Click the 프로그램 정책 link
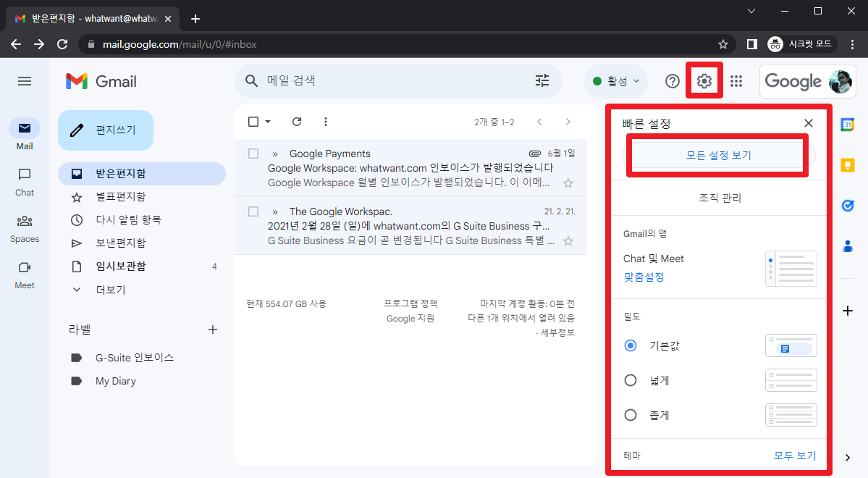The width and height of the screenshot is (868, 478). (x=410, y=303)
